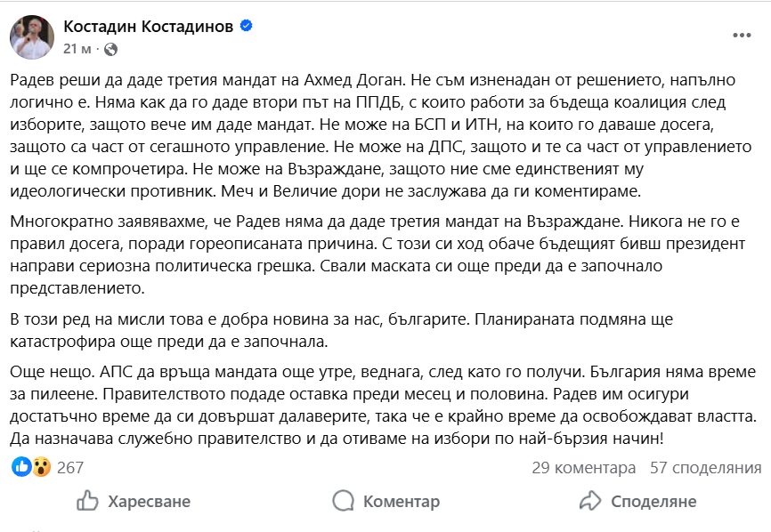
Task: View the 57 споделяния shares list
Action: pos(705,468)
